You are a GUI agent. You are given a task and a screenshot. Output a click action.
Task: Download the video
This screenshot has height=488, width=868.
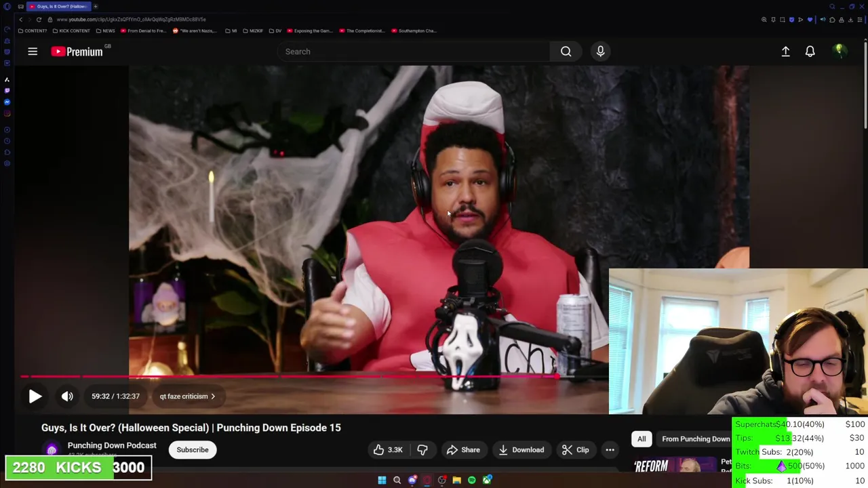[521, 450]
